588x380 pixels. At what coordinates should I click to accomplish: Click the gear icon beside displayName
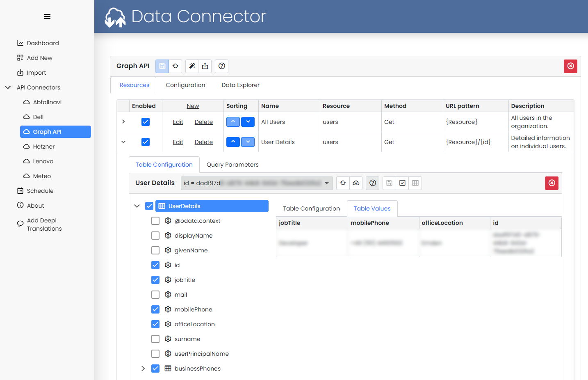point(168,236)
